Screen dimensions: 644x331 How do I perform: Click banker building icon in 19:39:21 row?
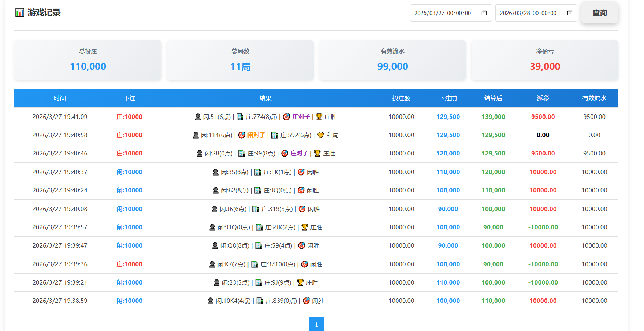coord(259,282)
